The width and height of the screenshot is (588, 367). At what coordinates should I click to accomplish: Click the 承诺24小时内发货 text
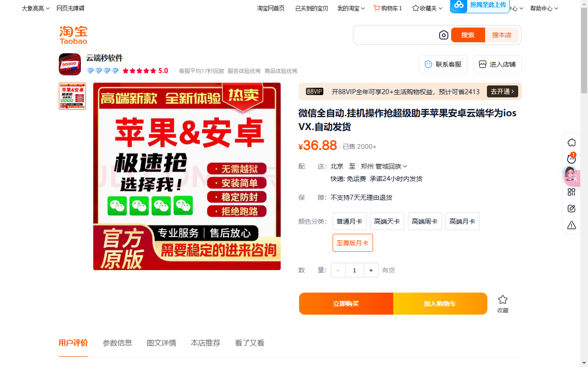[396, 179]
